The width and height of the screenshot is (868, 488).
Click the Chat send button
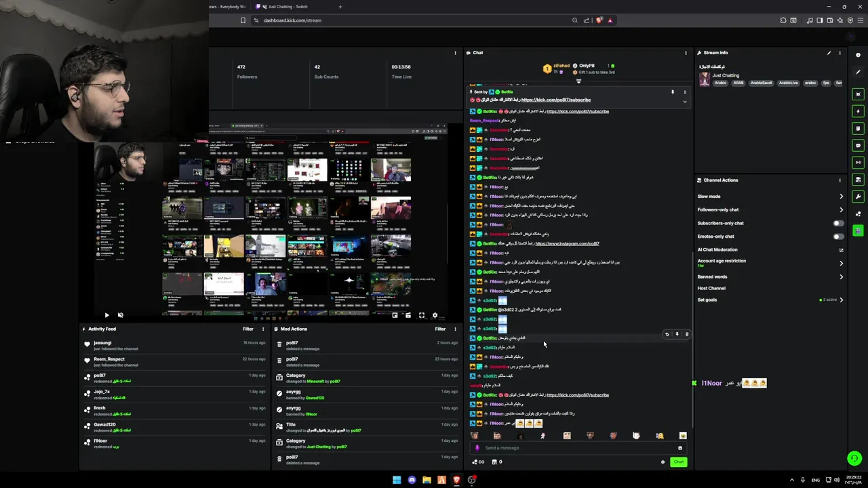pyautogui.click(x=678, y=462)
